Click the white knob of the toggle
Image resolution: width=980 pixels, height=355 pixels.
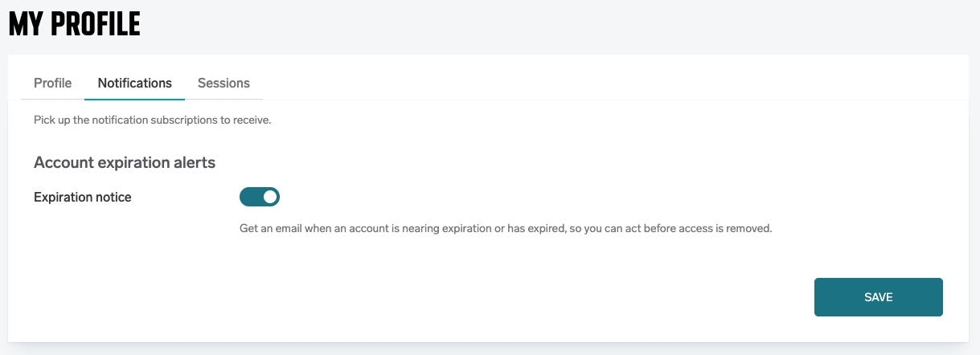(269, 197)
